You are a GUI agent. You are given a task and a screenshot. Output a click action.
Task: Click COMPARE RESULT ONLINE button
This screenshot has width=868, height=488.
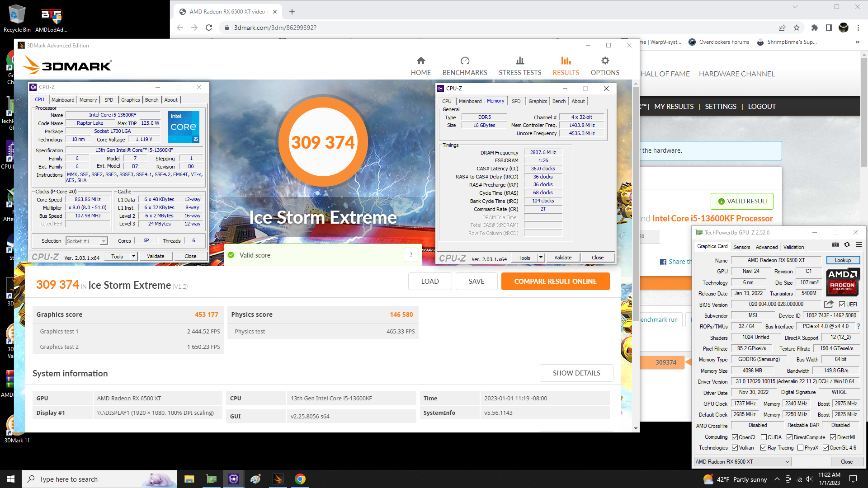pos(555,281)
